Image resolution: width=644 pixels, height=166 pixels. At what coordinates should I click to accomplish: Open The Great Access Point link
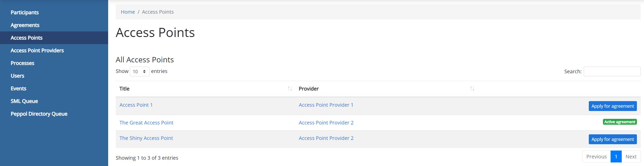coord(146,123)
